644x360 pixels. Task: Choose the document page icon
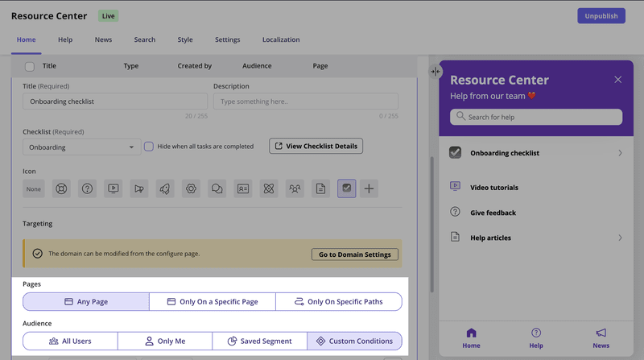click(x=320, y=188)
